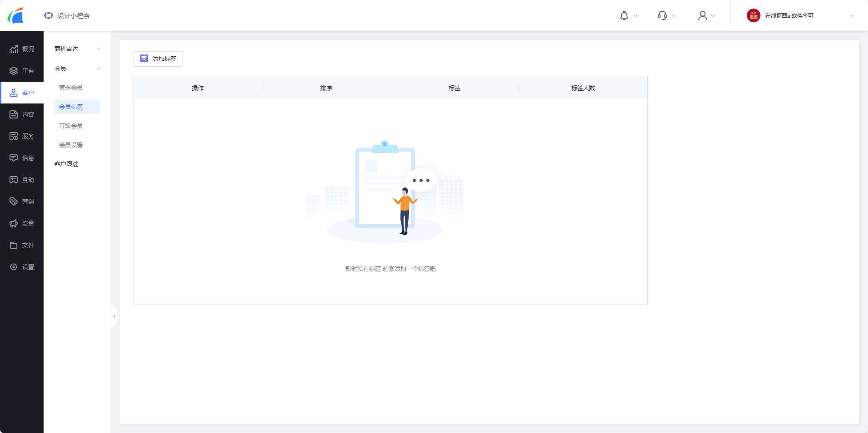Viewport: 868px width, 433px height.
Task: Click the notification bell icon
Action: (x=624, y=16)
